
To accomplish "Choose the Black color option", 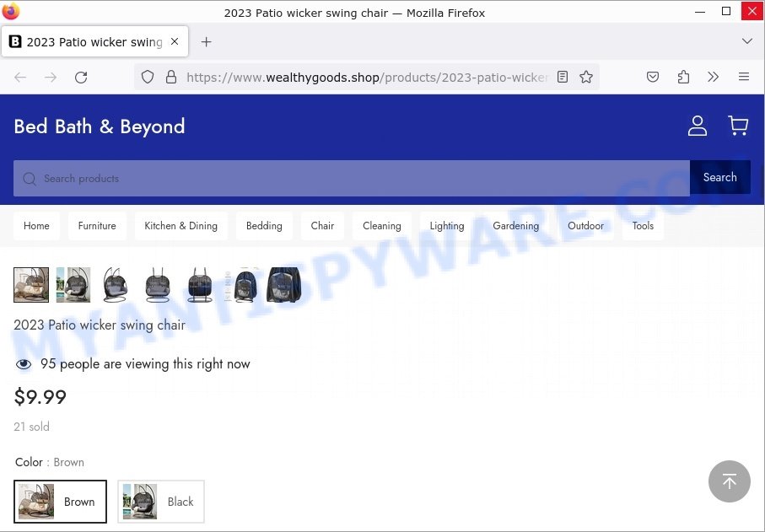I will tap(161, 502).
